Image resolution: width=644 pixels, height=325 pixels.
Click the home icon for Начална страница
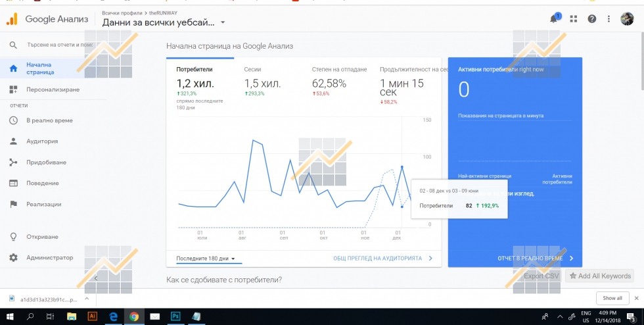14,68
